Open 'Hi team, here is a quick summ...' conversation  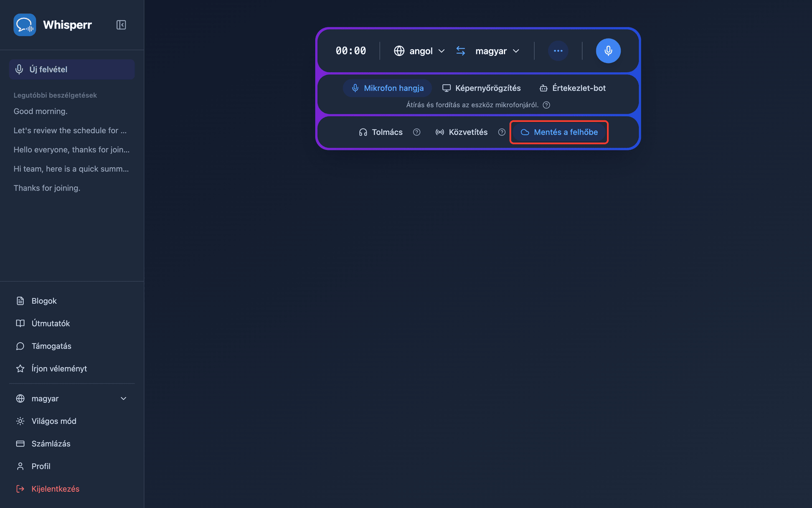click(71, 169)
